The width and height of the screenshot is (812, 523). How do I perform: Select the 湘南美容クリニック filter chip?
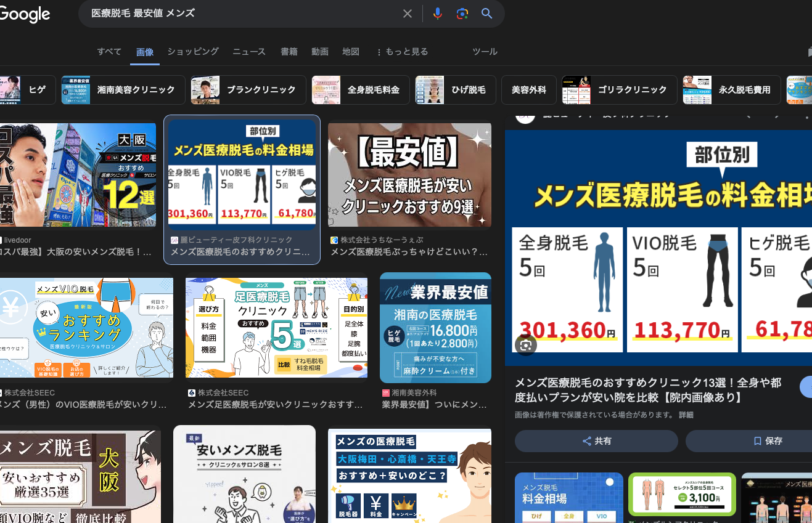tap(123, 90)
